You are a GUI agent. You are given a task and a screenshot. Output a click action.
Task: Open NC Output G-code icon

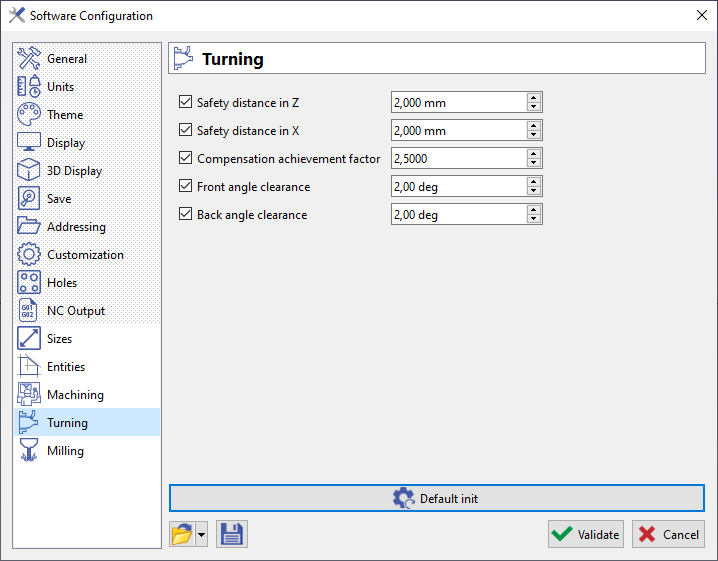point(29,311)
